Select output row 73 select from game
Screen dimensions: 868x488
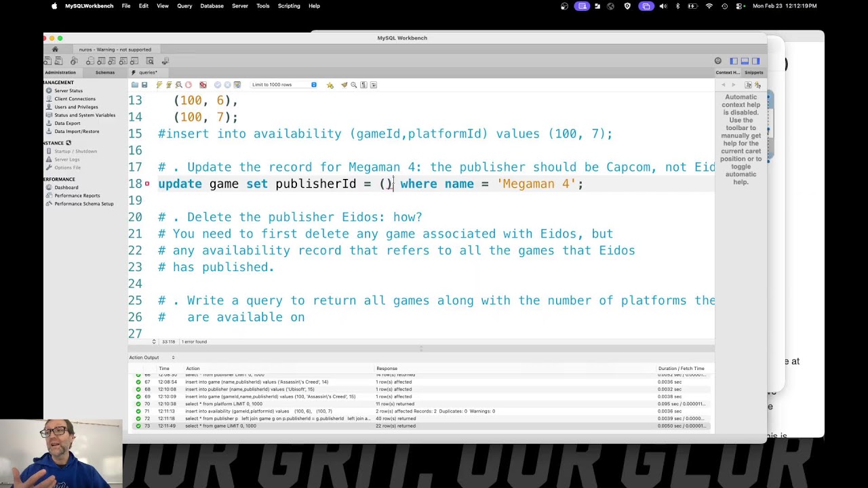(x=420, y=426)
